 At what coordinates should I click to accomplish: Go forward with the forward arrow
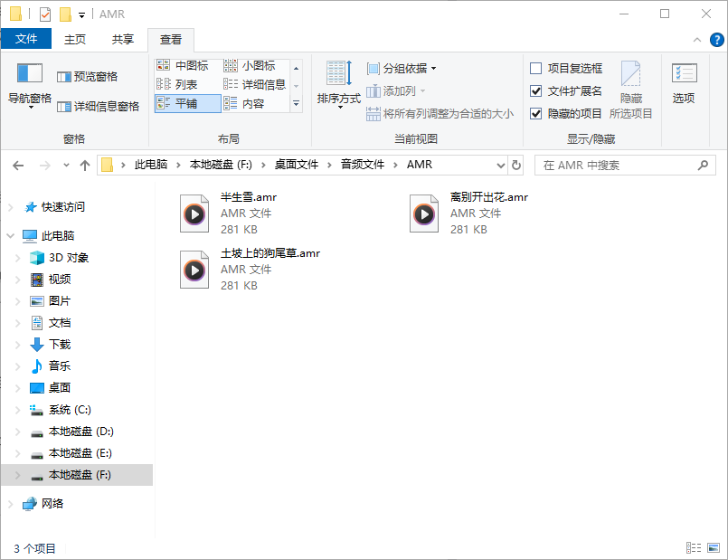(x=44, y=166)
